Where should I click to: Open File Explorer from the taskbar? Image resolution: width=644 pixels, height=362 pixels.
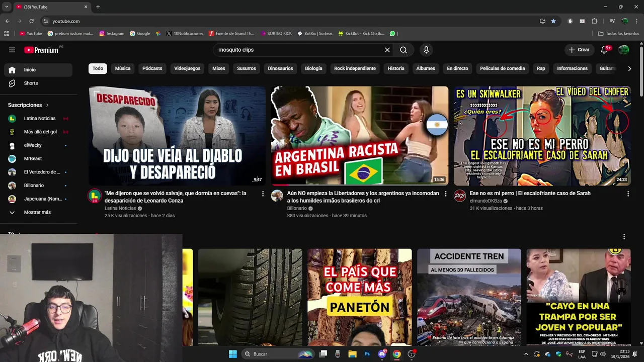click(353, 354)
